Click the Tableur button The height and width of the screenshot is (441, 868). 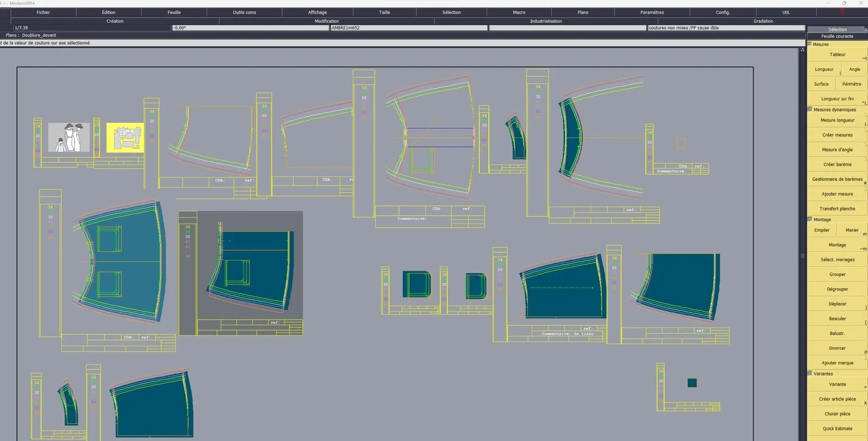837,54
